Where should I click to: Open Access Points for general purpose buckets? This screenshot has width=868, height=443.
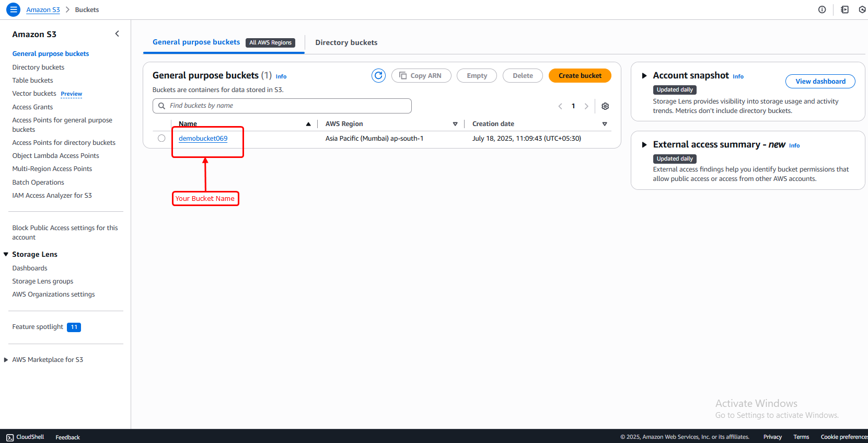click(62, 125)
